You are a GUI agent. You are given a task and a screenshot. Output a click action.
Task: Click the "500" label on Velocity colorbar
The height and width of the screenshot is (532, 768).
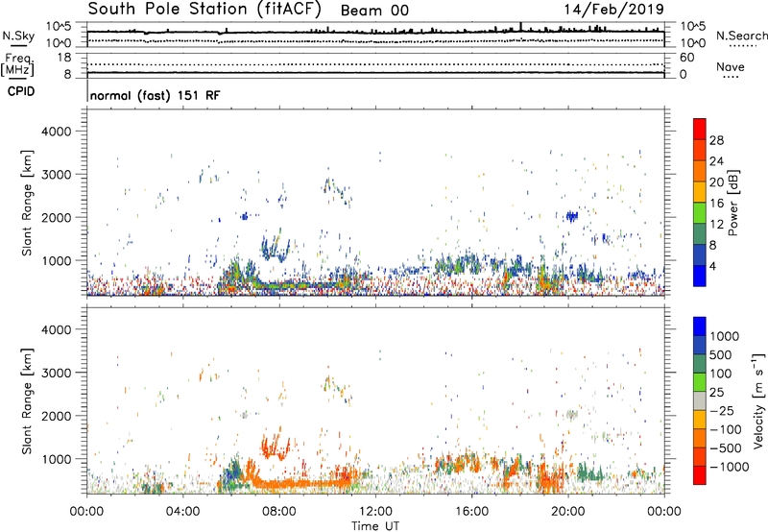click(720, 355)
